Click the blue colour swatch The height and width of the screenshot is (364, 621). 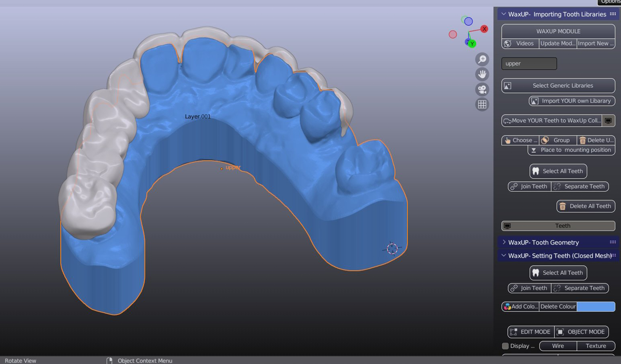596,307
